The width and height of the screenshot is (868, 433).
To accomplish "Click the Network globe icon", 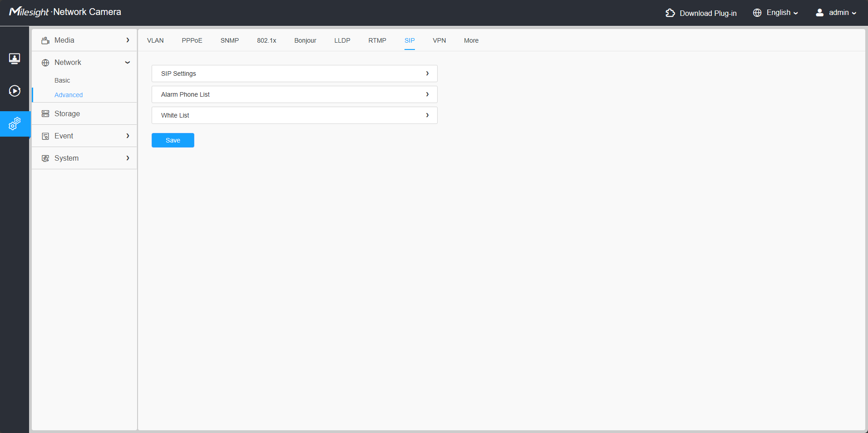I will tap(45, 63).
